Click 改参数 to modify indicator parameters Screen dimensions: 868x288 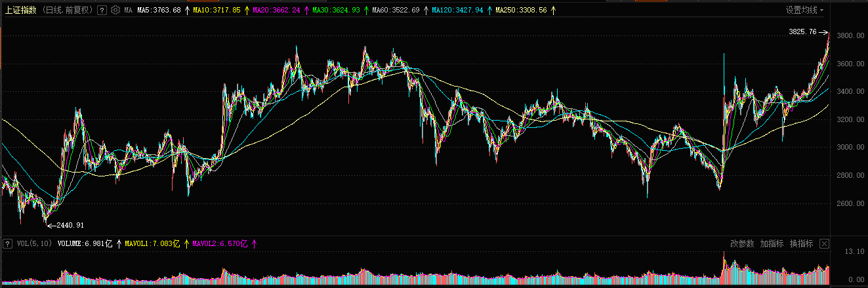[742, 243]
